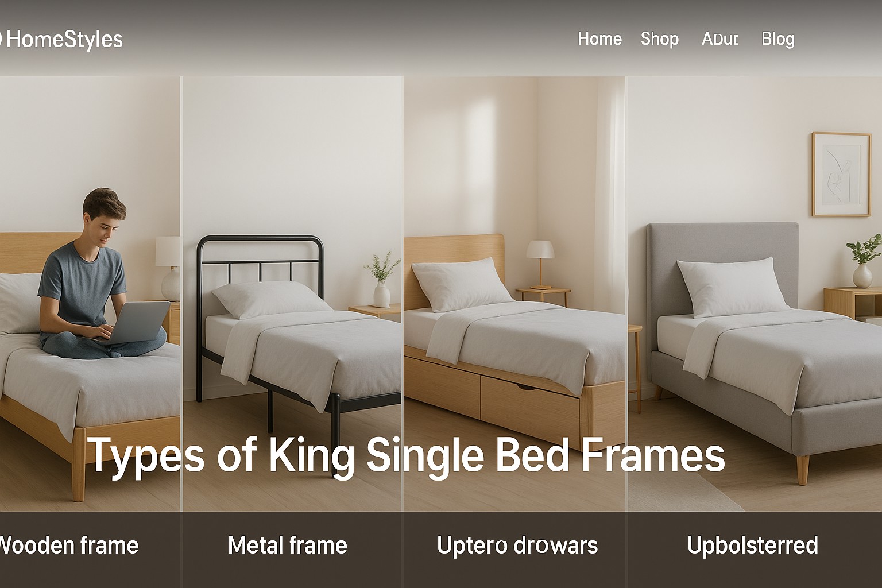The height and width of the screenshot is (588, 882).
Task: Click the bedside lamp beside storage bed
Action: tap(540, 264)
